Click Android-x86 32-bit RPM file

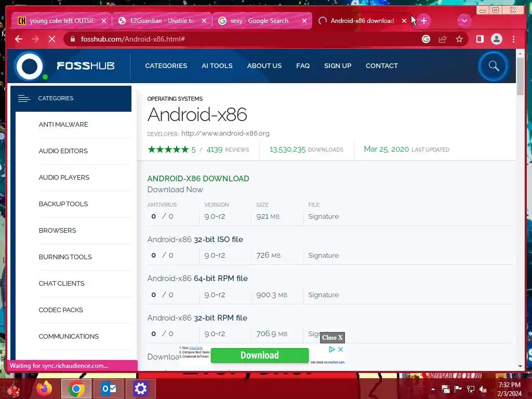[x=197, y=318]
